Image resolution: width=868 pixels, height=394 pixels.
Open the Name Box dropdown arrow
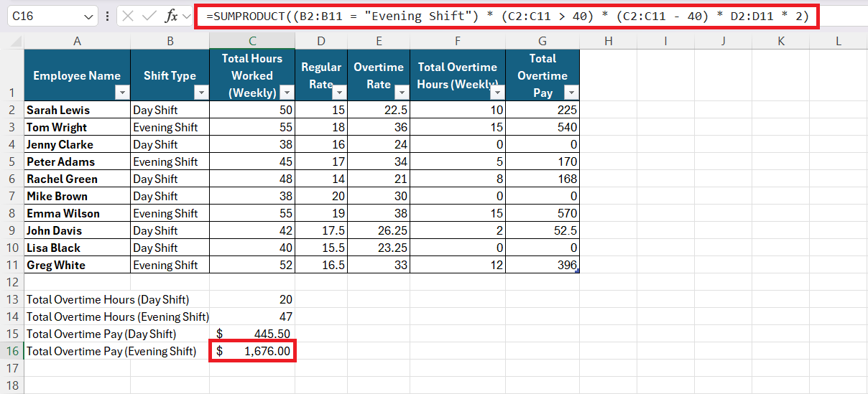(89, 16)
